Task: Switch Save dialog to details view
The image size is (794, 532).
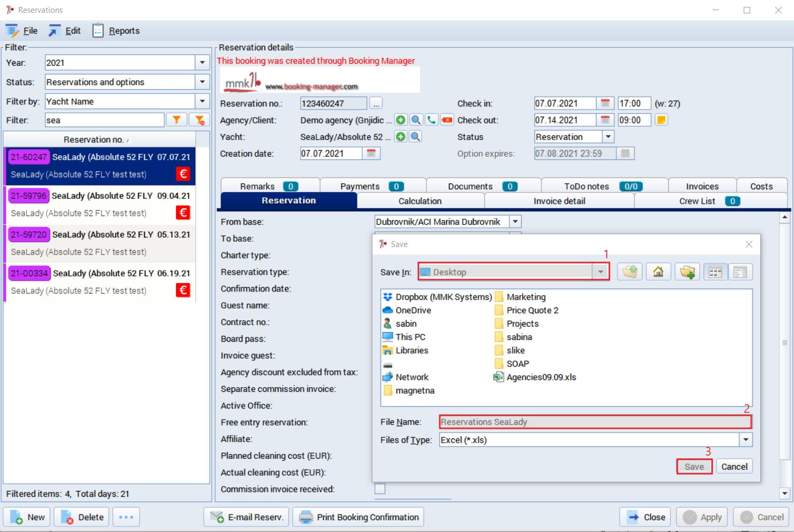Action: point(740,272)
